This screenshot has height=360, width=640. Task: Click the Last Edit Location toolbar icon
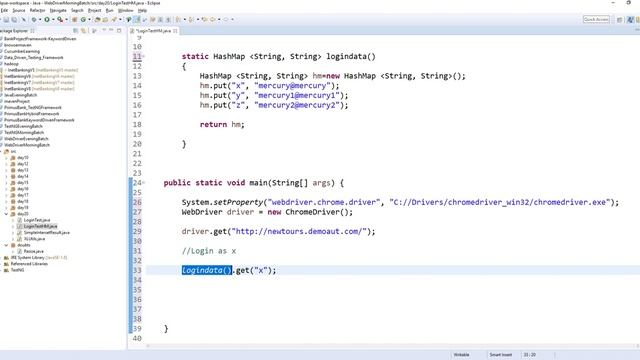click(204, 19)
